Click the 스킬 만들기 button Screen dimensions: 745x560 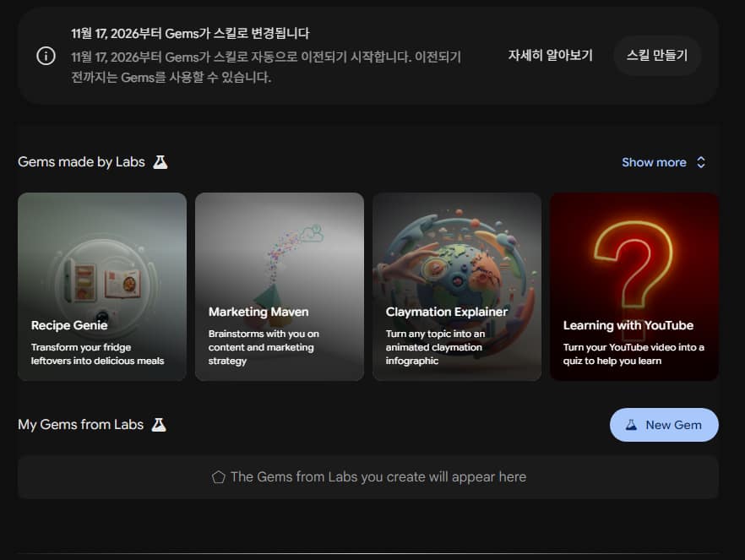tap(657, 56)
